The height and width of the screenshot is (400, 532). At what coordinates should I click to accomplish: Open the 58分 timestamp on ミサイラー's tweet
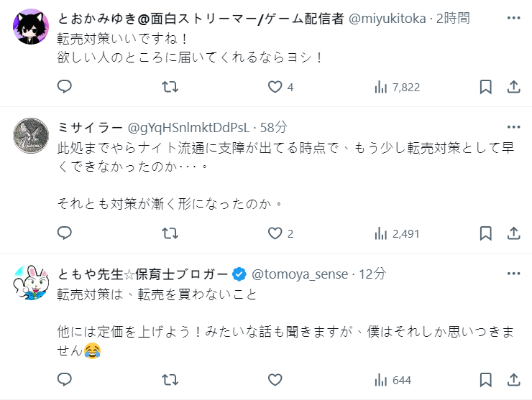click(272, 127)
